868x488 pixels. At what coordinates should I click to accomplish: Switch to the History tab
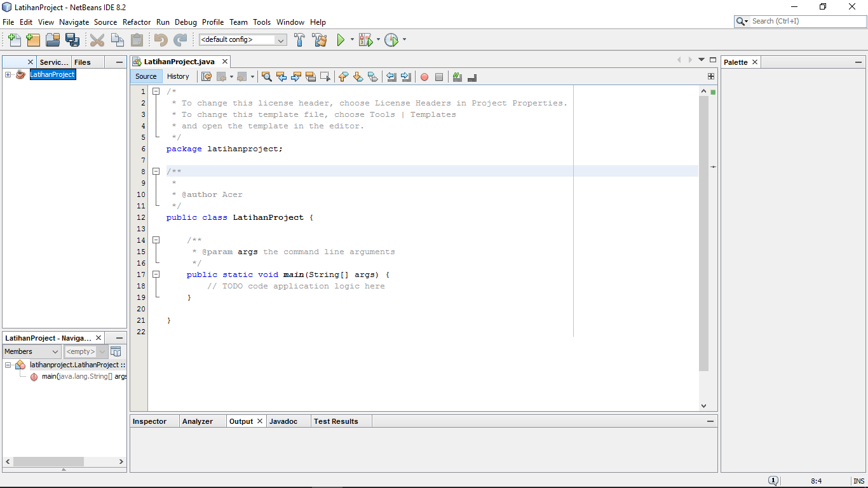coord(179,76)
